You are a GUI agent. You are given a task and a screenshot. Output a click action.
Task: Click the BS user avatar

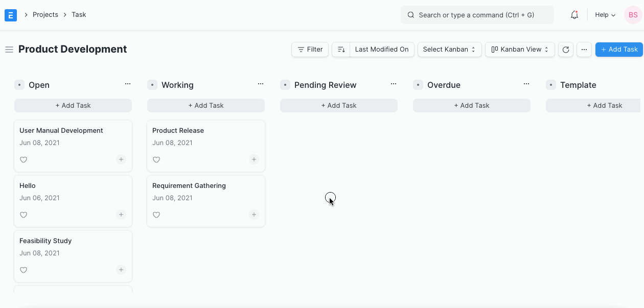(633, 15)
